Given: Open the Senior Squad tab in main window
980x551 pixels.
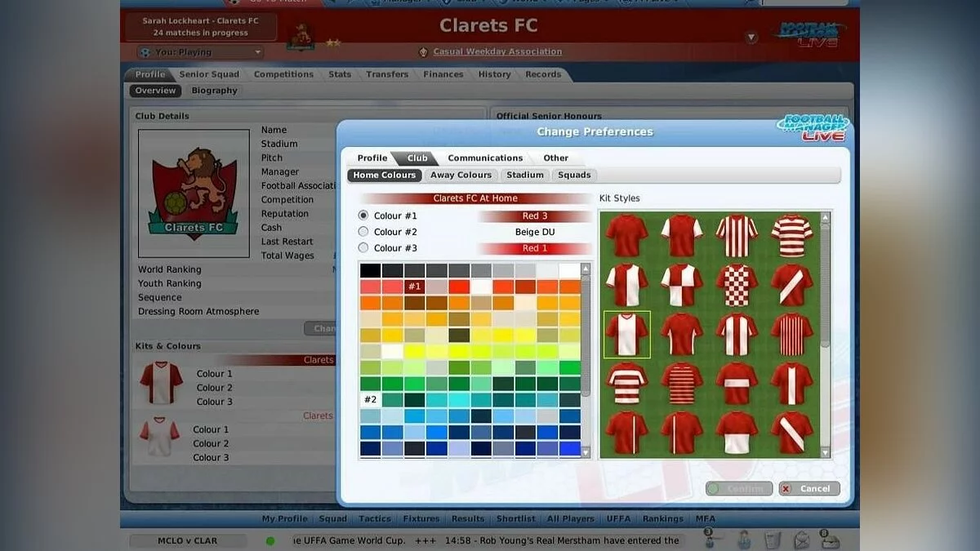Looking at the screenshot, I should pos(210,74).
